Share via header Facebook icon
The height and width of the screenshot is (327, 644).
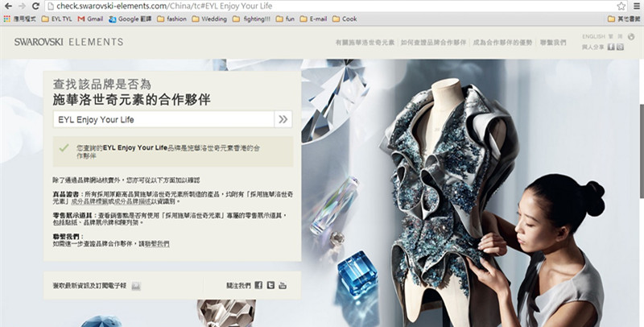611,47
